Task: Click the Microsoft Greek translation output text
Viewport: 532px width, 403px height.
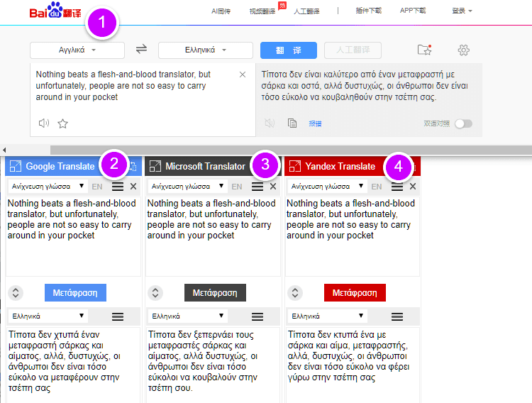Action: 203,361
